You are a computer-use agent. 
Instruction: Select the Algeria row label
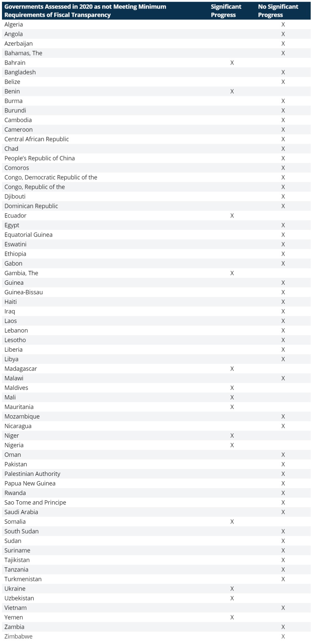[14, 24]
